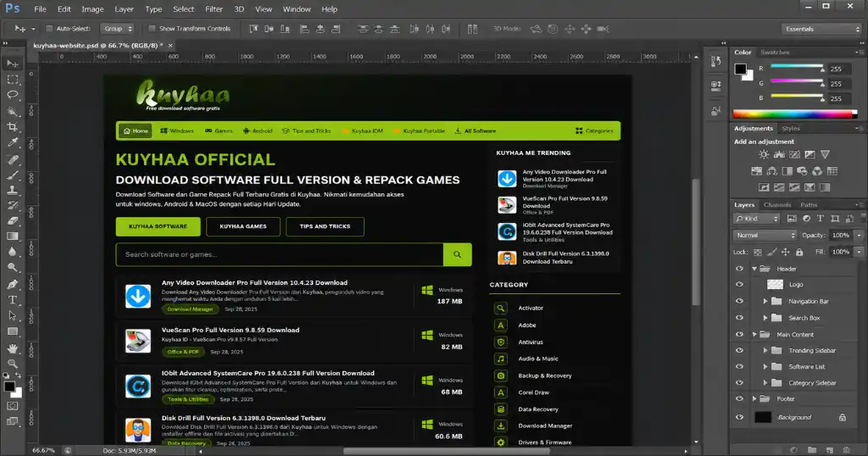Select the Quick Selection tool

pyautogui.click(x=12, y=111)
